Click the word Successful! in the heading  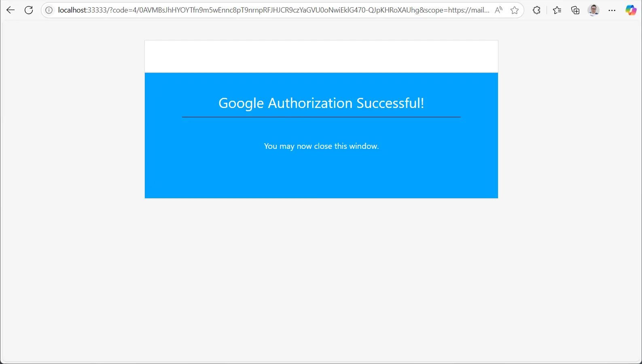point(390,103)
